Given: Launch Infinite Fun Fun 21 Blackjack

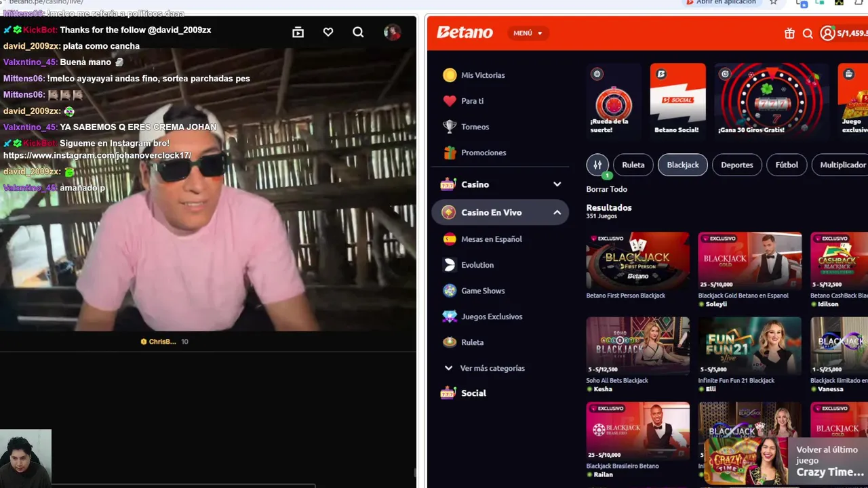Looking at the screenshot, I should (750, 346).
